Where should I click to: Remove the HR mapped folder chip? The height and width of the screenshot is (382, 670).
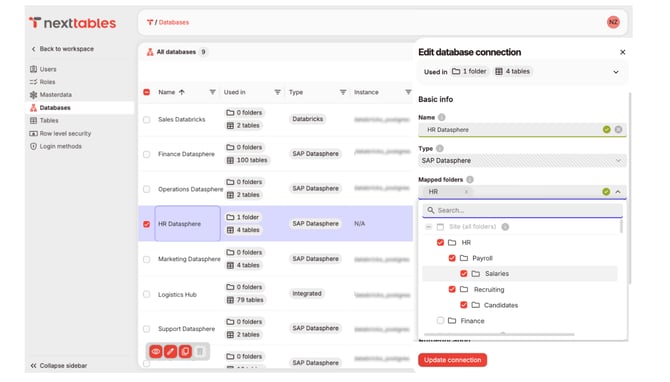[466, 192]
